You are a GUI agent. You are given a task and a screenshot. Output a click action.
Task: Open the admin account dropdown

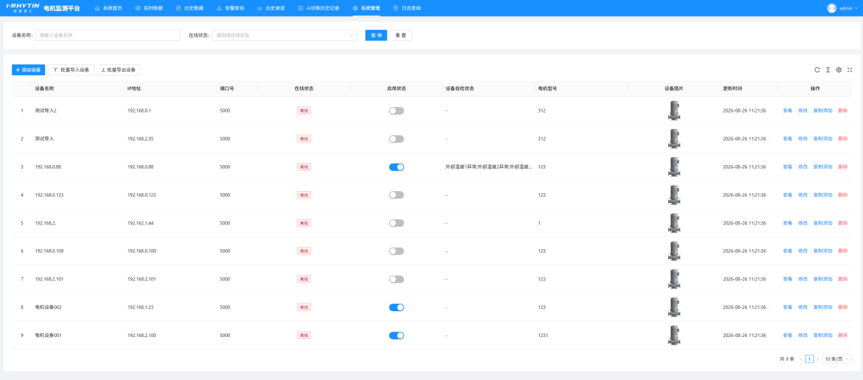click(848, 8)
